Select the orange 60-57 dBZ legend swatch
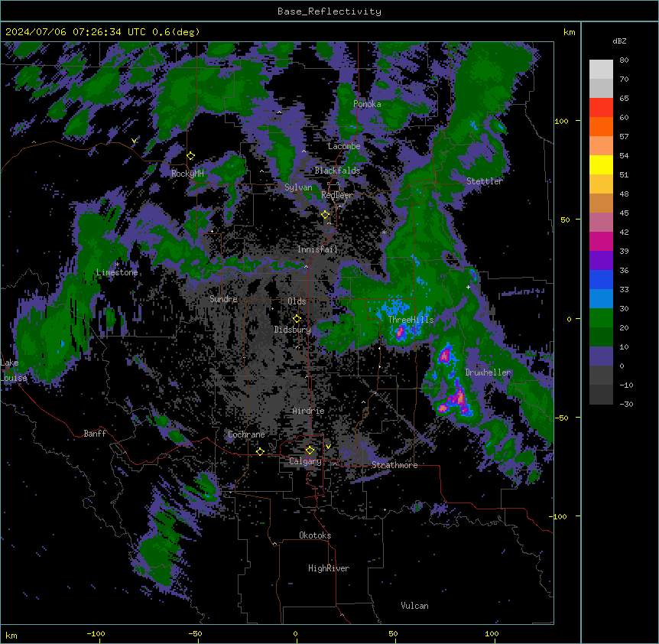 [x=601, y=126]
